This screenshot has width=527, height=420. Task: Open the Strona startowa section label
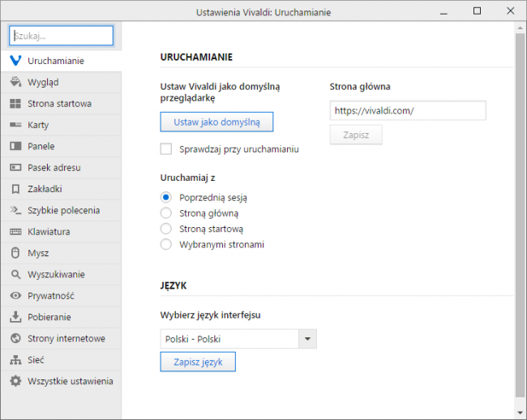pos(59,104)
